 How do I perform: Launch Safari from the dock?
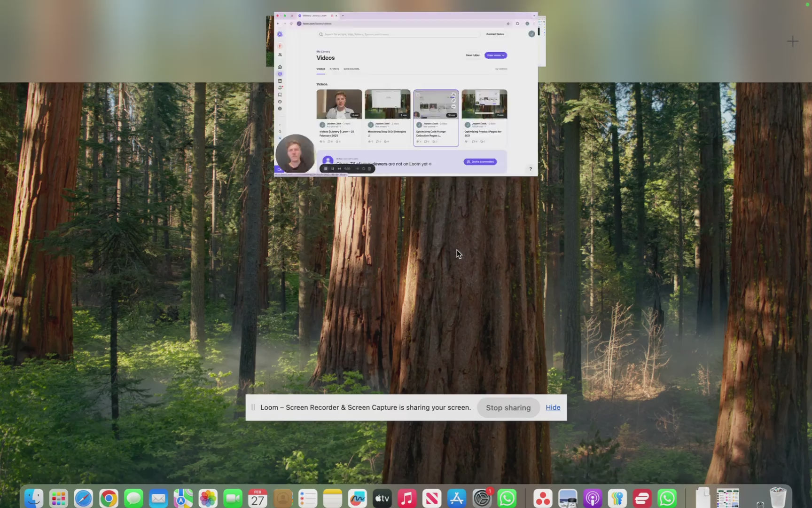[84, 498]
